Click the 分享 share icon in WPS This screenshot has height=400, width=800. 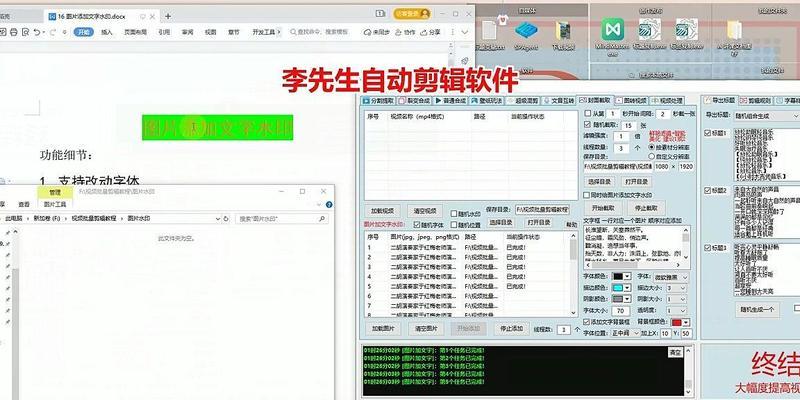[x=423, y=32]
